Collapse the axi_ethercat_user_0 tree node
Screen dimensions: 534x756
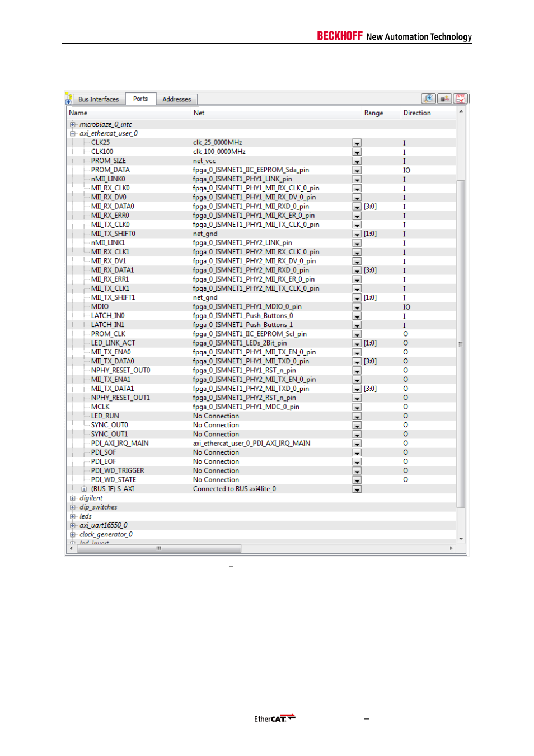72,133
